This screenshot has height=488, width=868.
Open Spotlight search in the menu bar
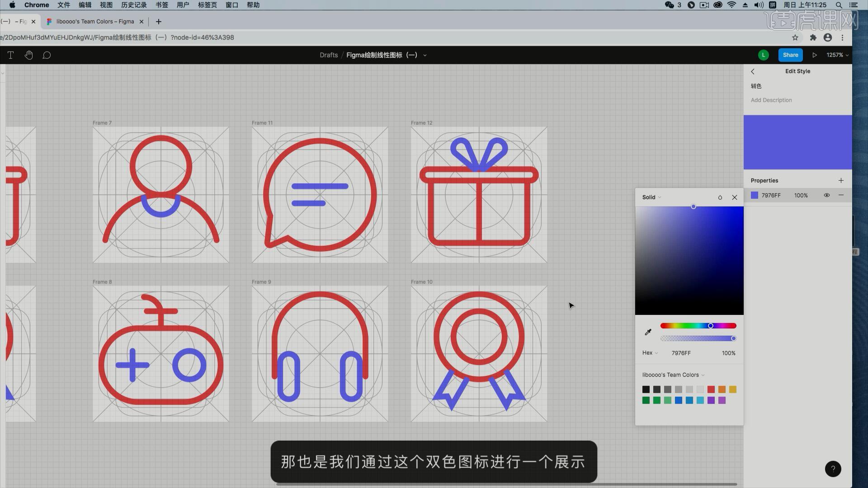coord(839,5)
